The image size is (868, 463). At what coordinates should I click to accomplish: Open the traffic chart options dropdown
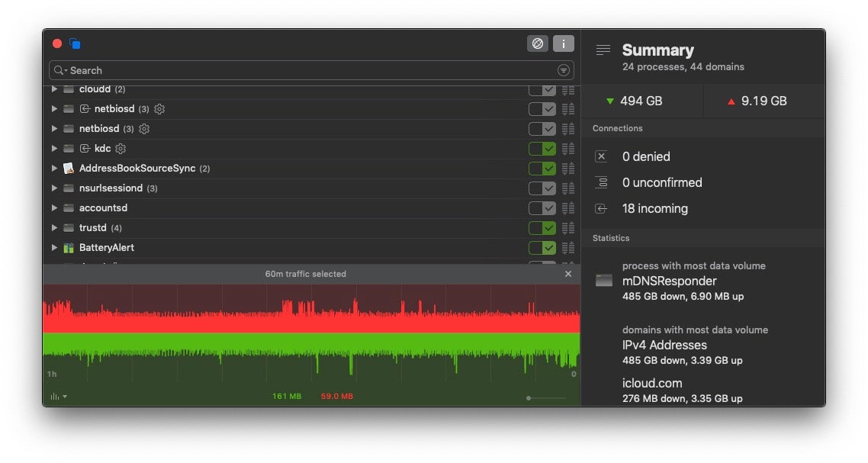click(x=58, y=397)
